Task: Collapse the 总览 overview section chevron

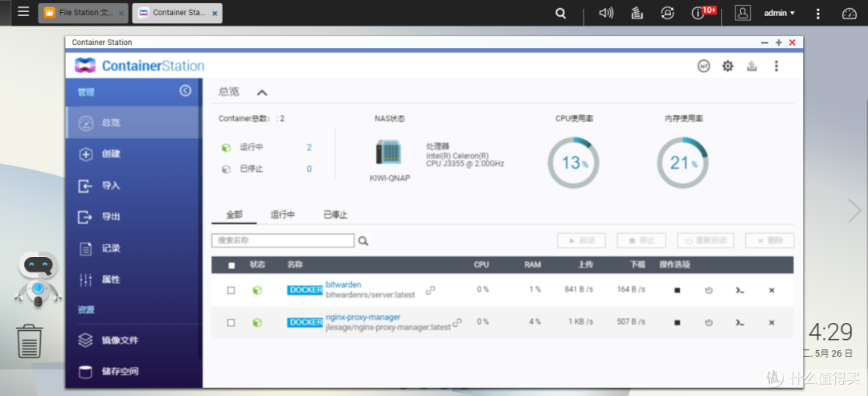Action: [262, 93]
